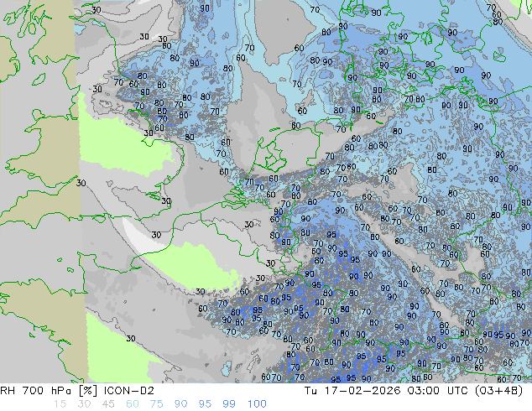
Task: Click the legend value 15
Action: click(x=60, y=404)
